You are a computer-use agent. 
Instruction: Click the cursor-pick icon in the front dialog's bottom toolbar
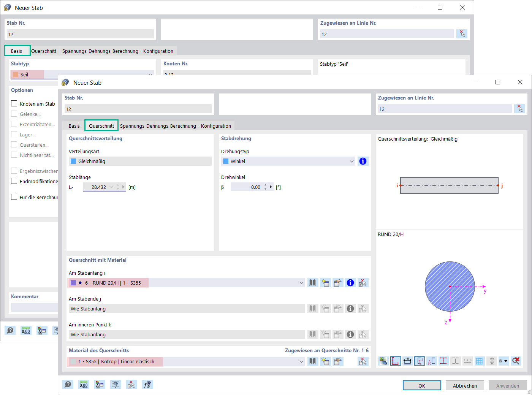[131, 385]
